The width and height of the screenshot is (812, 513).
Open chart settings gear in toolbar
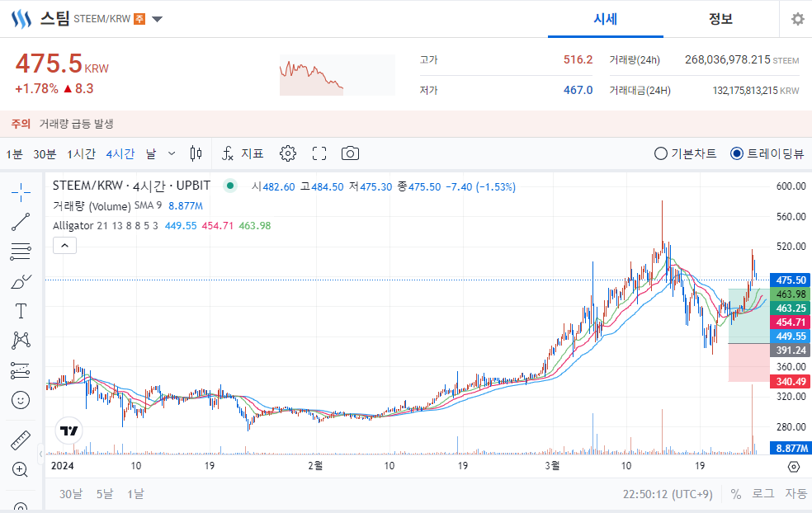click(x=287, y=153)
